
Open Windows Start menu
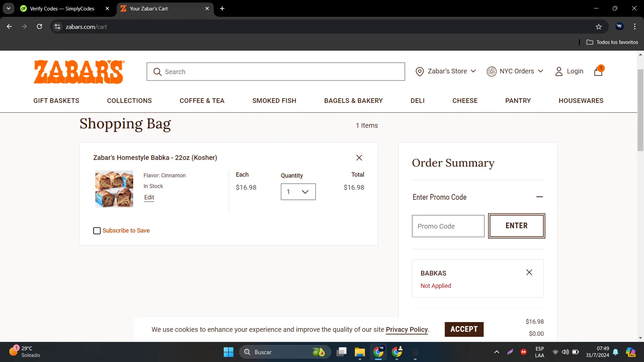[228, 352]
